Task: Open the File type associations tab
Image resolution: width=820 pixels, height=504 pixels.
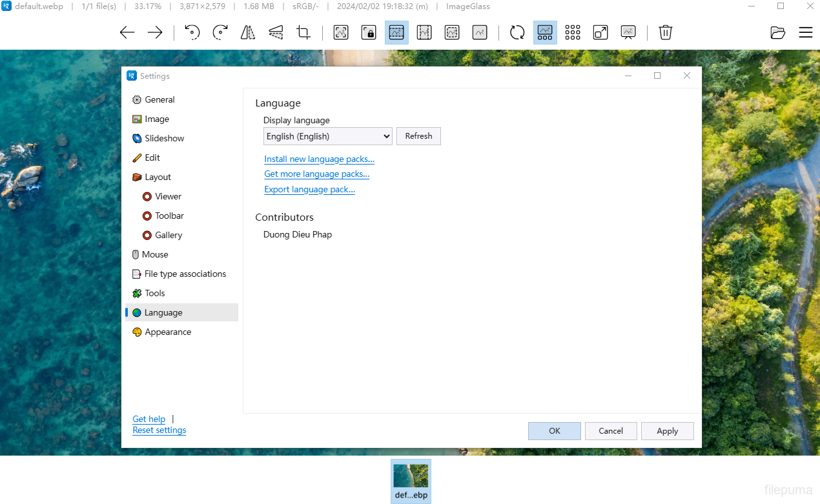Action: tap(185, 274)
